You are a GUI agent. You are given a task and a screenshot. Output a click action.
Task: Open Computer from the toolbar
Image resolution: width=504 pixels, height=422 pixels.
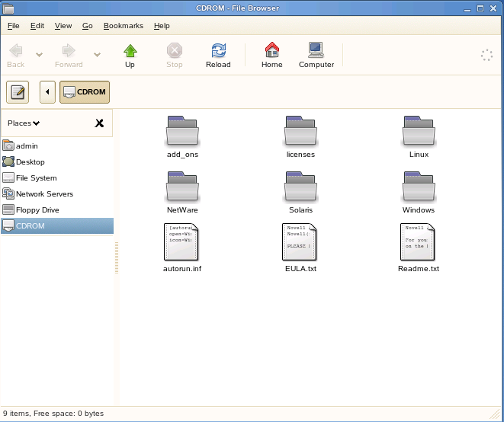click(x=316, y=56)
